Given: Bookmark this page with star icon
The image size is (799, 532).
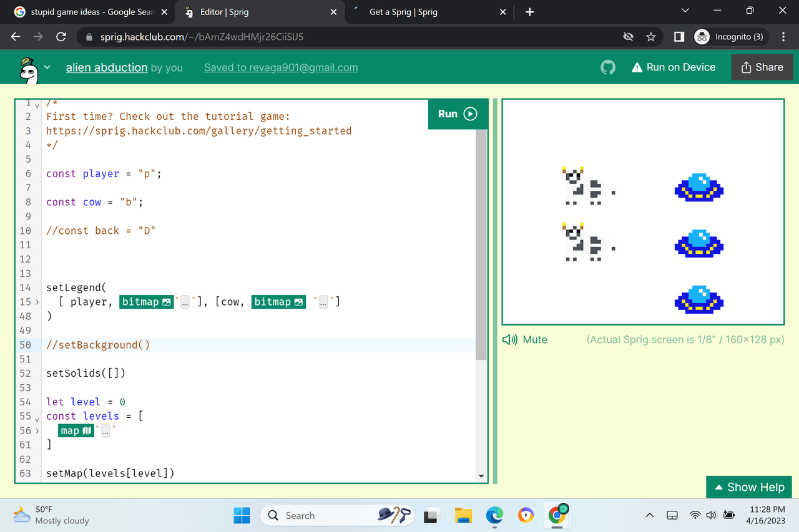Looking at the screenshot, I should coord(650,37).
